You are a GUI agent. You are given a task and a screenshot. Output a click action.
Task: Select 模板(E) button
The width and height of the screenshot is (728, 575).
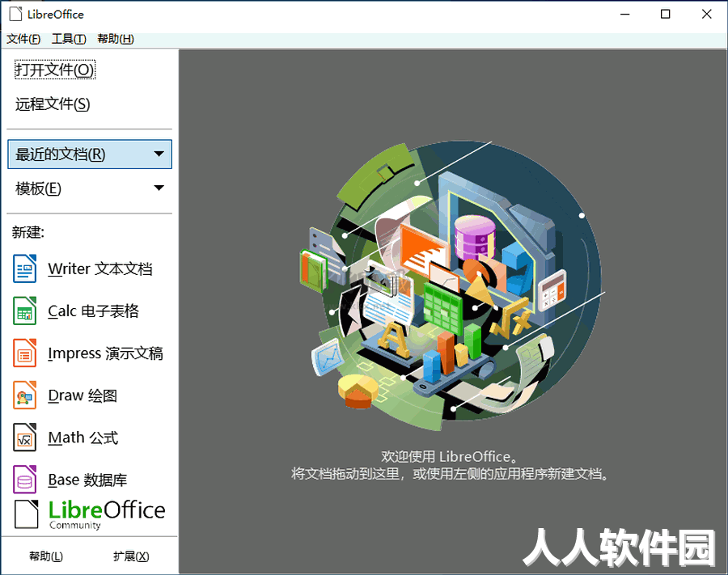(x=90, y=188)
